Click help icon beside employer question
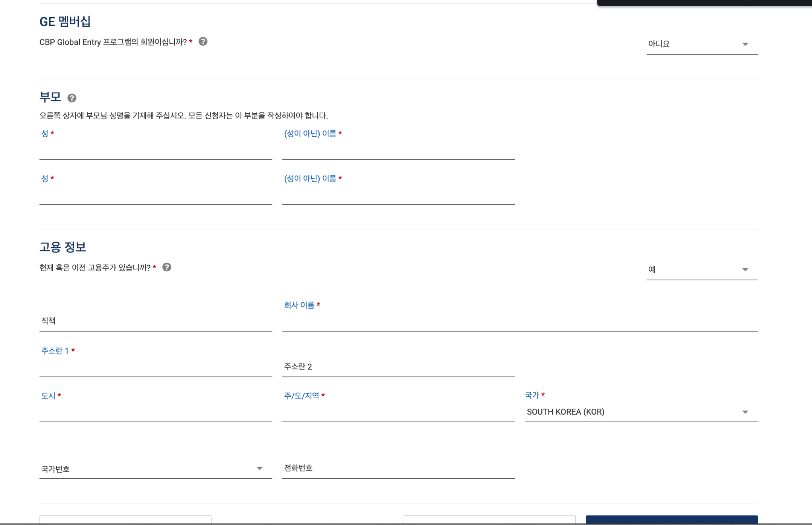This screenshot has height=525, width=812. point(167,267)
